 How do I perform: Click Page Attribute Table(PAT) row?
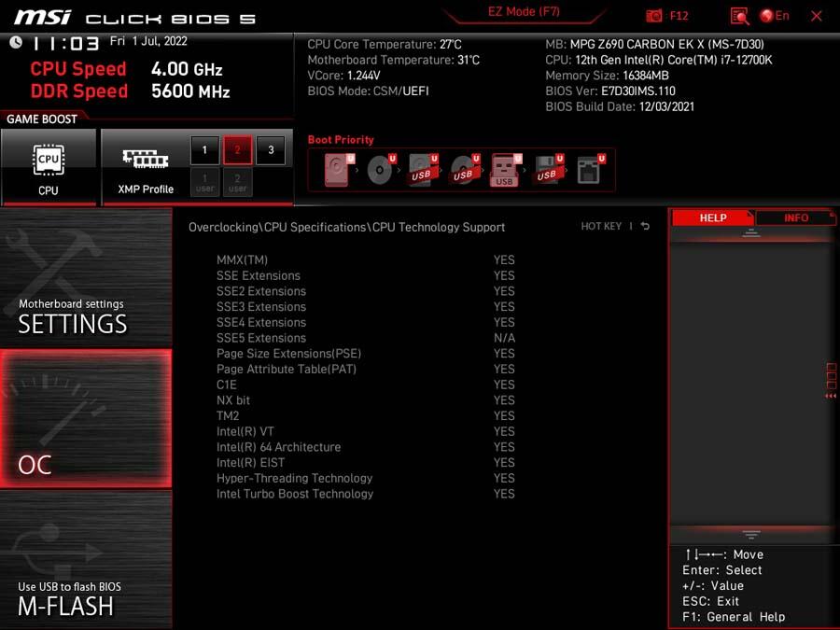point(365,369)
